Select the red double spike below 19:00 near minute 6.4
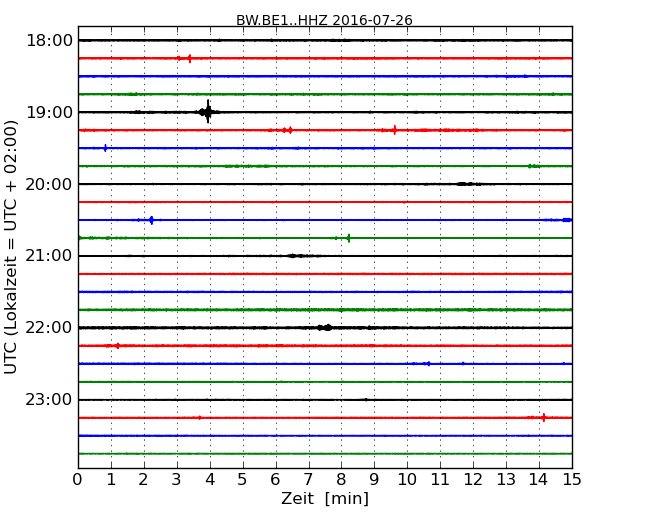Viewport: 650px width, 520px height. coord(287,130)
